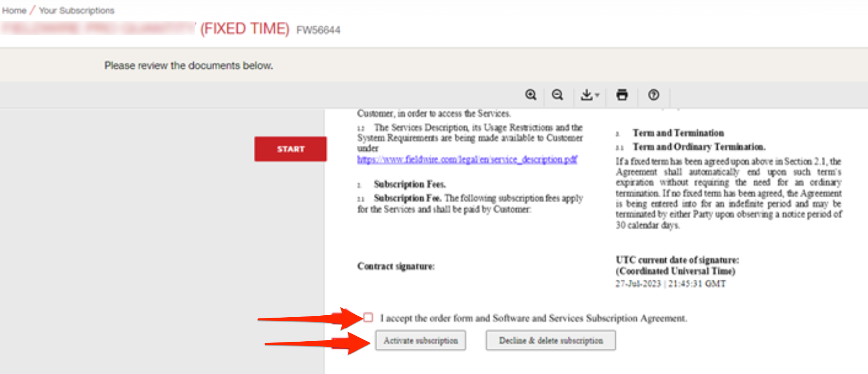Image resolution: width=868 pixels, height=374 pixels.
Task: Click the 'Contract signature:' label
Action: point(396,266)
